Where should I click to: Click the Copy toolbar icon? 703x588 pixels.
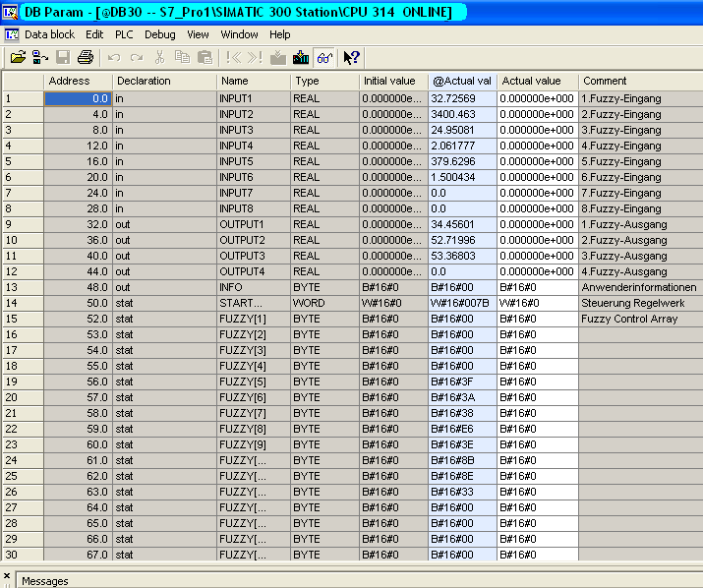[182, 57]
